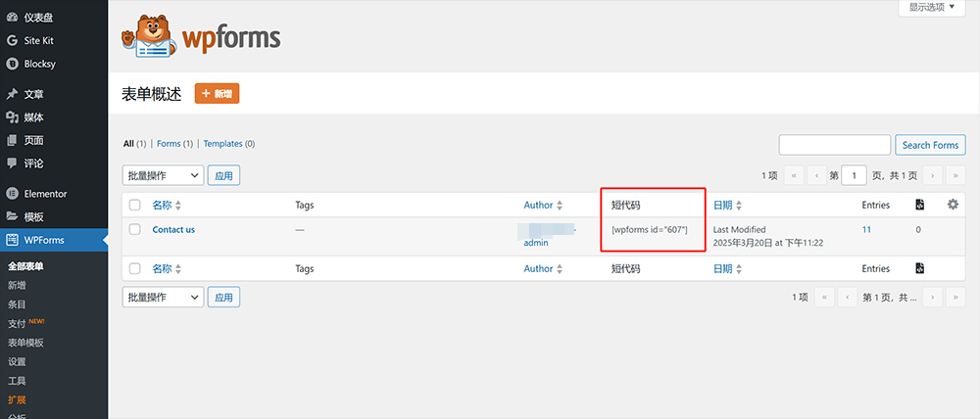Sort by 名称 in table header
This screenshot has width=980, height=419.
pos(167,205)
